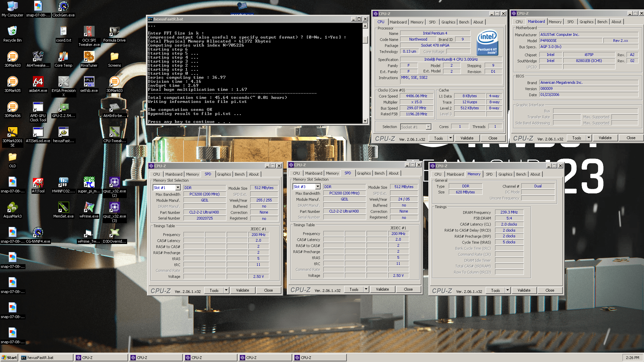The image size is (644, 362).
Task: Open the coord.txt file icon
Action: tap(63, 34)
